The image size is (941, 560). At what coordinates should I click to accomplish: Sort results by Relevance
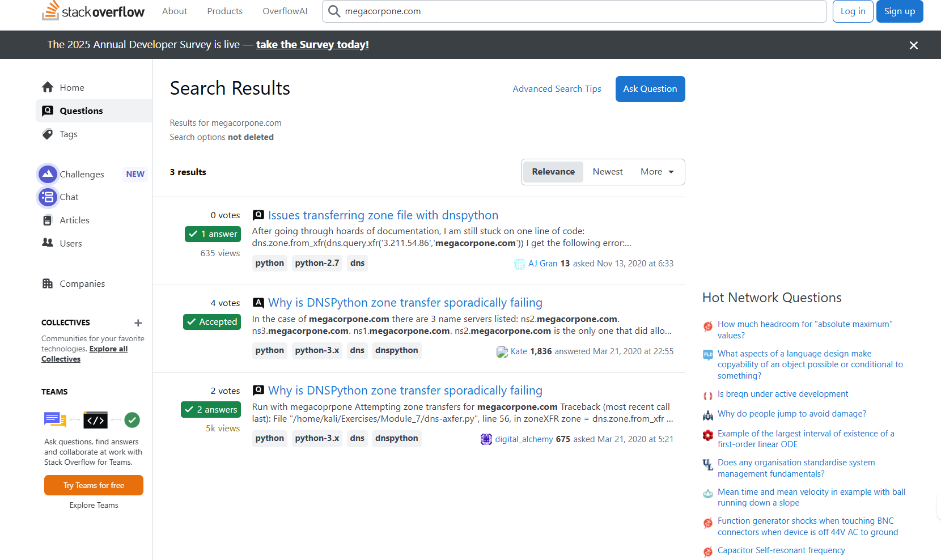553,172
